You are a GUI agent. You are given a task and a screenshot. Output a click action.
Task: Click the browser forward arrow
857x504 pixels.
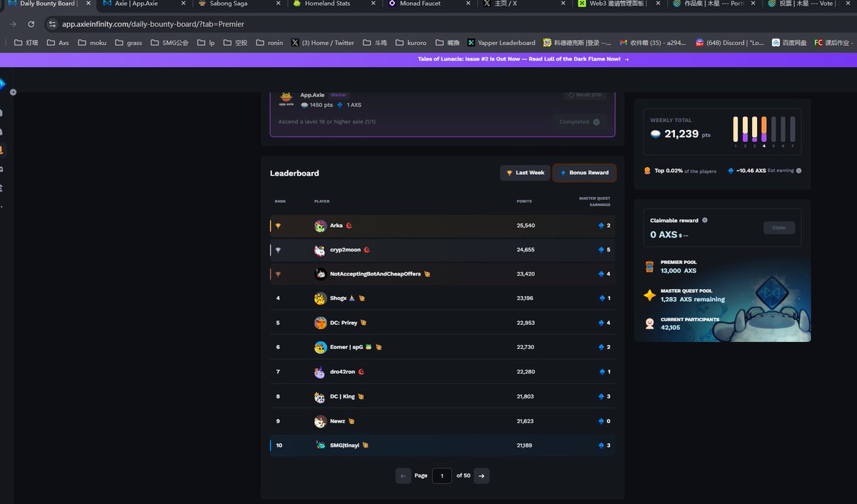13,24
